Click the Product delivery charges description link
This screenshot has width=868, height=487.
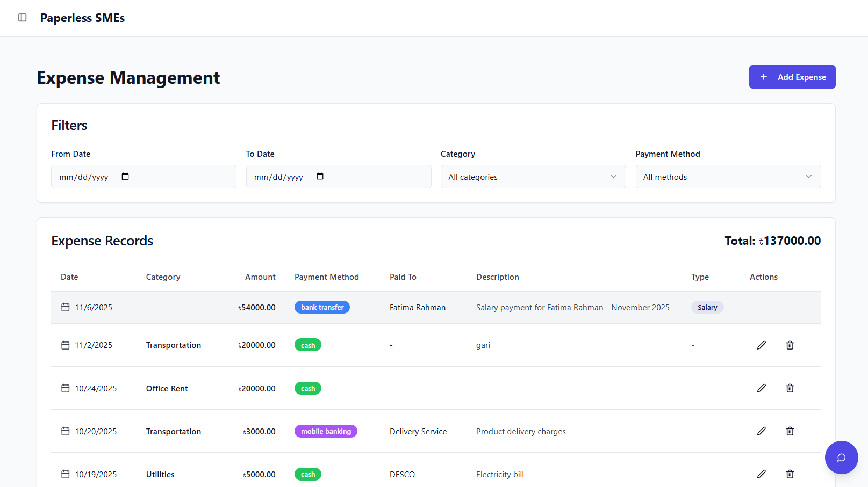pos(520,431)
